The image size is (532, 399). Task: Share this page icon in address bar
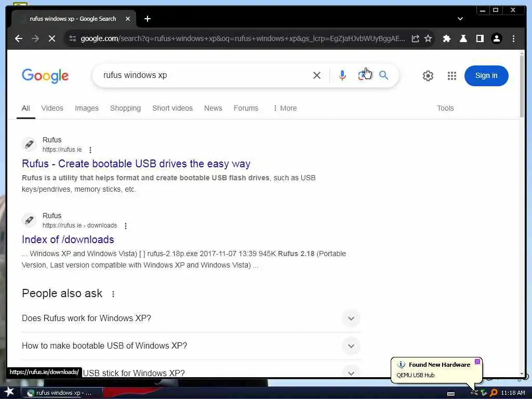(415, 38)
